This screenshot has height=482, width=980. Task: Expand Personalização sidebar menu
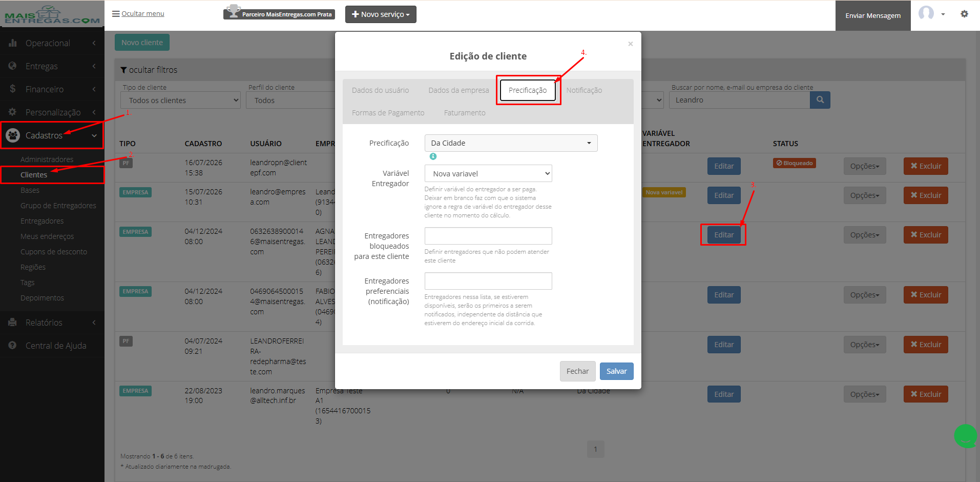click(x=52, y=112)
